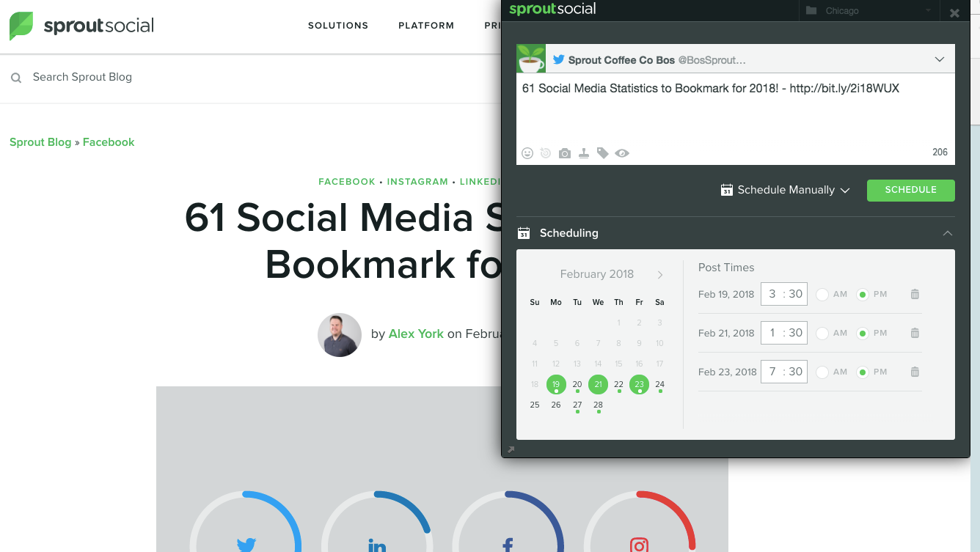Insert an emoji using the smiley icon

click(527, 153)
